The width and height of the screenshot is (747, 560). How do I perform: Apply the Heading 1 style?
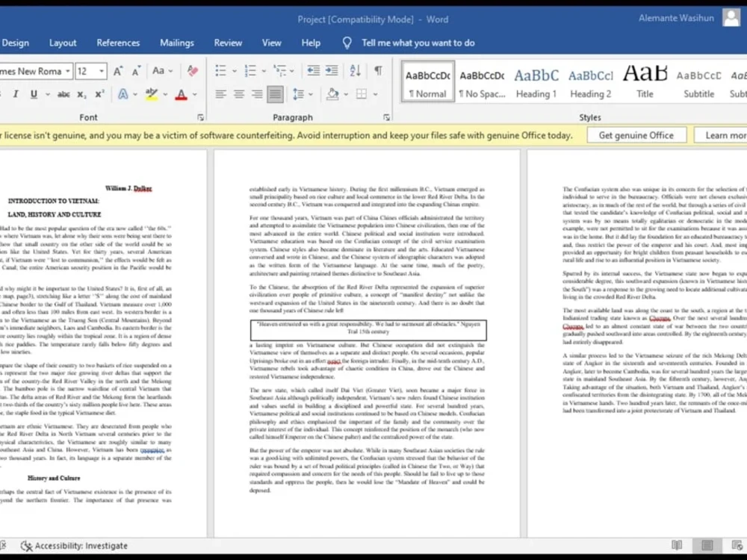point(536,82)
